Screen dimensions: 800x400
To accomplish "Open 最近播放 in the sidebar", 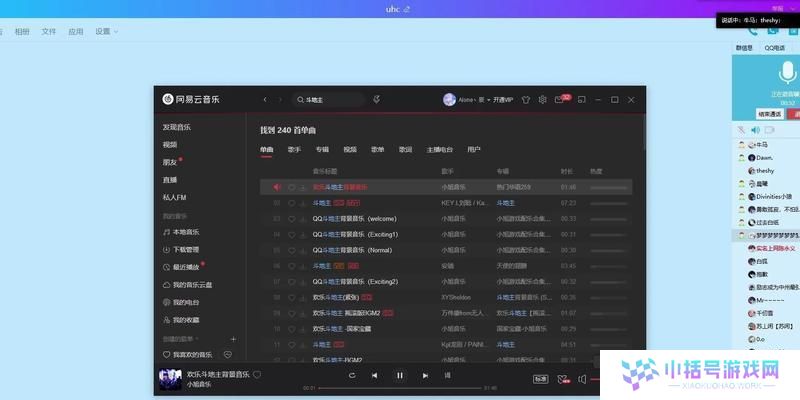I will (181, 267).
